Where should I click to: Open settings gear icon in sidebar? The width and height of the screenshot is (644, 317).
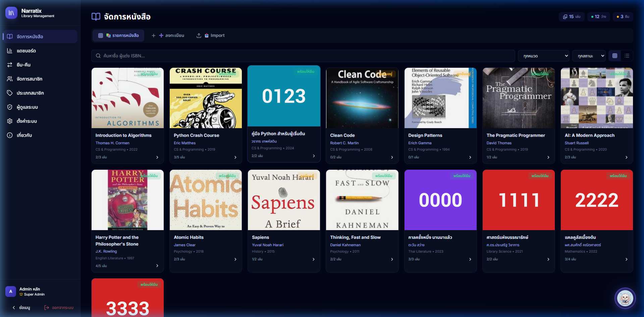click(10, 121)
